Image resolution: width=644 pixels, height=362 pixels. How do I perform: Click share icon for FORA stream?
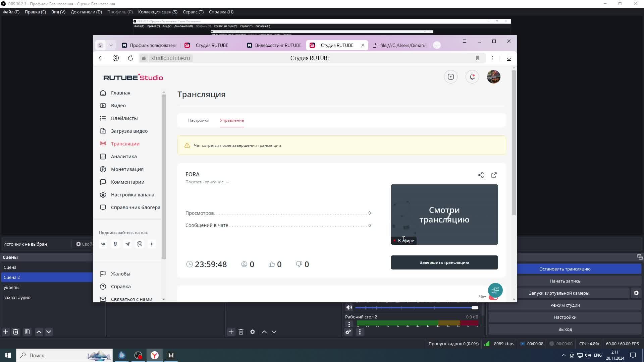(480, 175)
